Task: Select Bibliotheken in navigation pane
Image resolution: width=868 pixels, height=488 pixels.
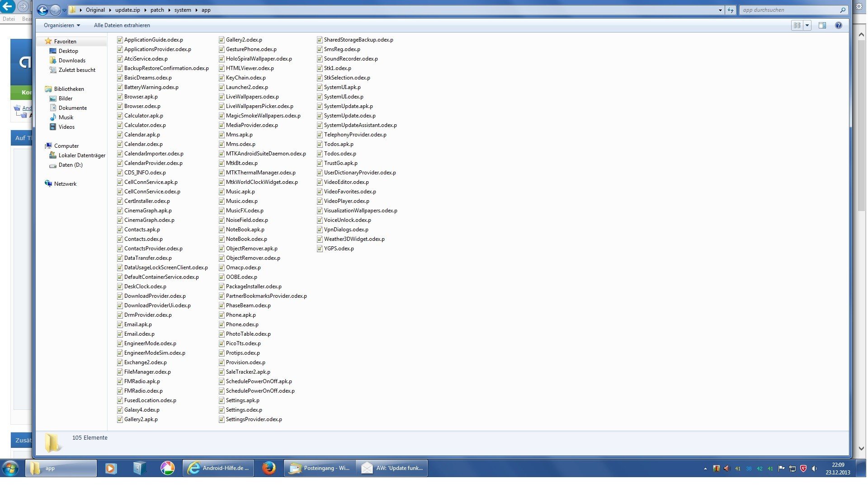Action: (69, 89)
